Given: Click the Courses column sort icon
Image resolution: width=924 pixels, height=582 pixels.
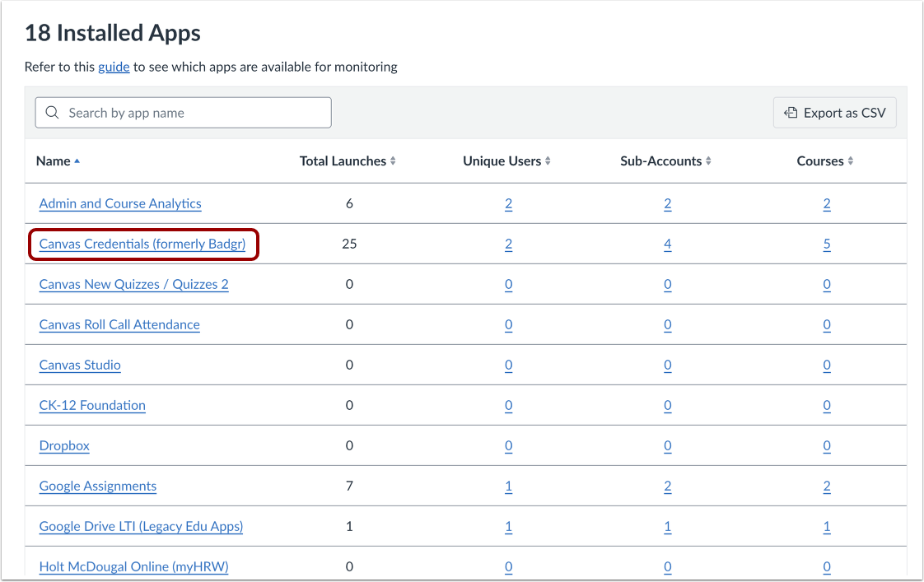Looking at the screenshot, I should [x=852, y=161].
